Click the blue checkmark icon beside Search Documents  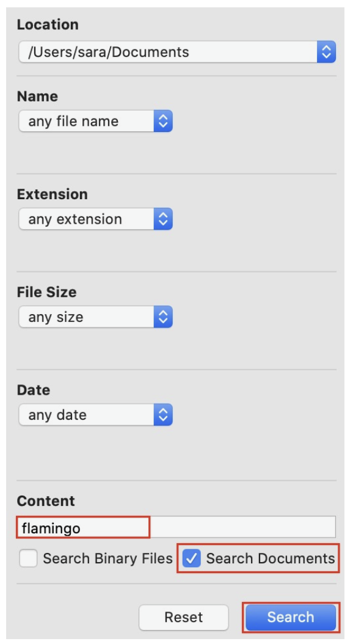click(x=191, y=558)
